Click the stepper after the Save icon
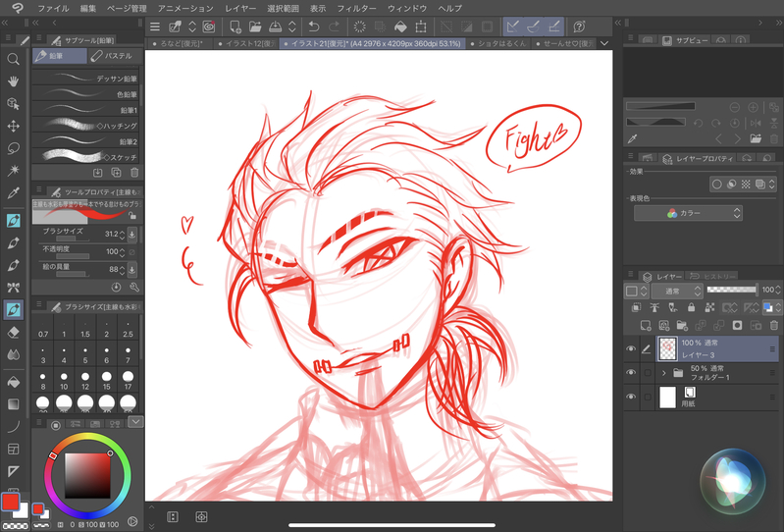Viewport: 784px width, 532px height. [x=292, y=27]
